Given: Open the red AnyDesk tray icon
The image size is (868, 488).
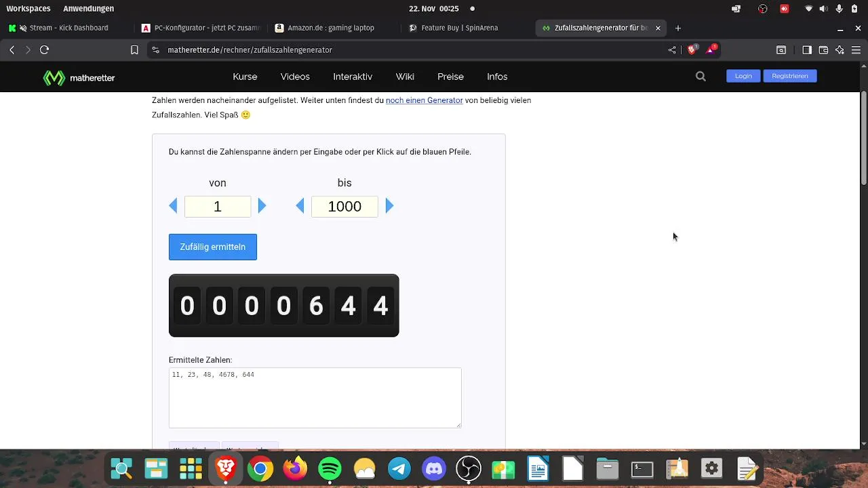Looking at the screenshot, I should tap(785, 9).
